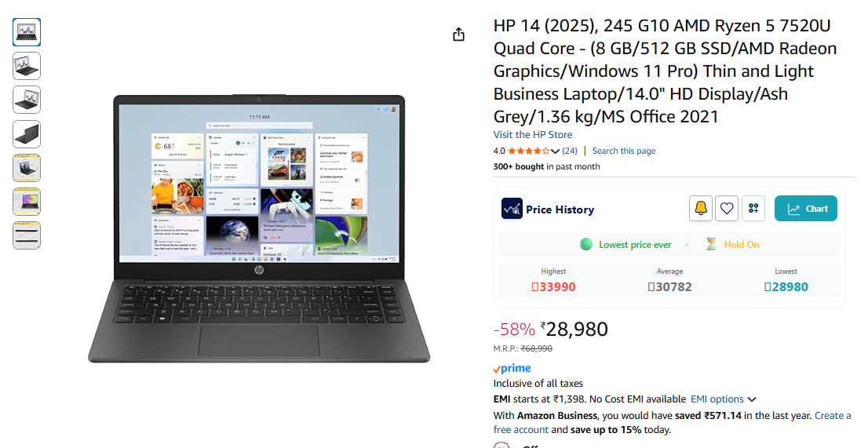This screenshot has height=448, width=868.
Task: Select the fourth closed-lid laptop thumbnail
Action: [27, 134]
